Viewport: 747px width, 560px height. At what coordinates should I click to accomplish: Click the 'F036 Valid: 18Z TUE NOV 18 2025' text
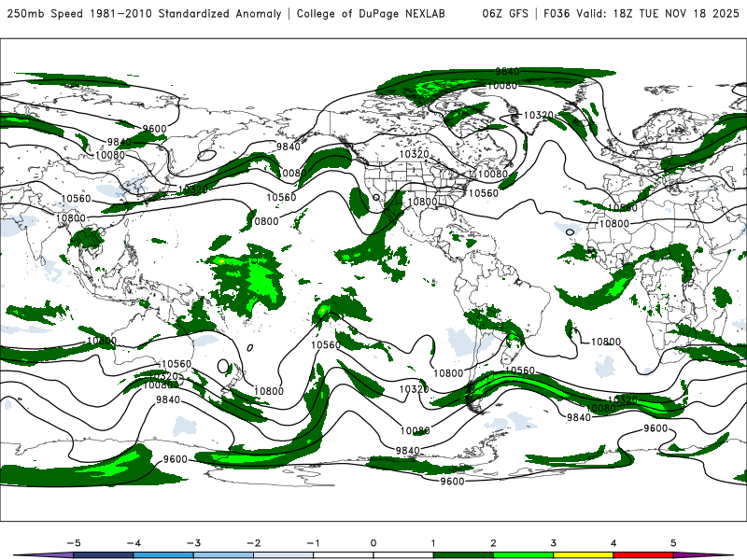point(641,14)
